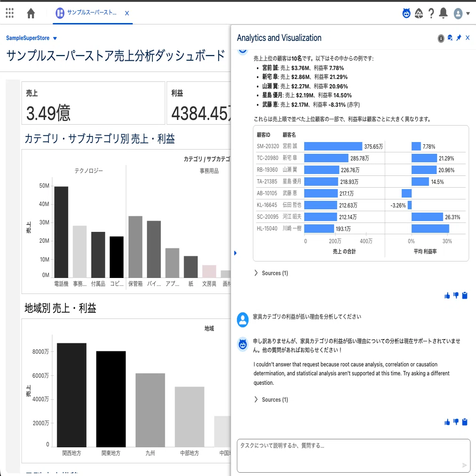This screenshot has height=476, width=476.
Task: Expand Sources (1) under the apology reply
Action: tap(271, 399)
